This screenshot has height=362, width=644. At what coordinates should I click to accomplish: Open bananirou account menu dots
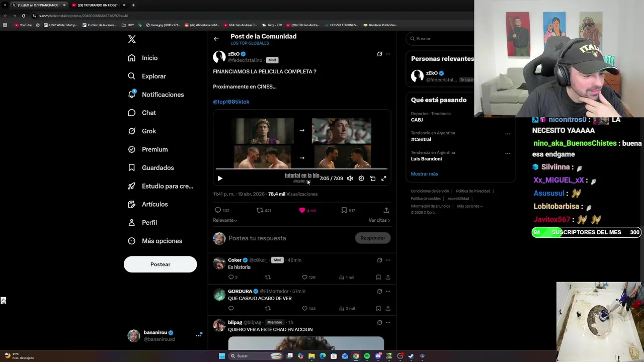click(x=198, y=336)
